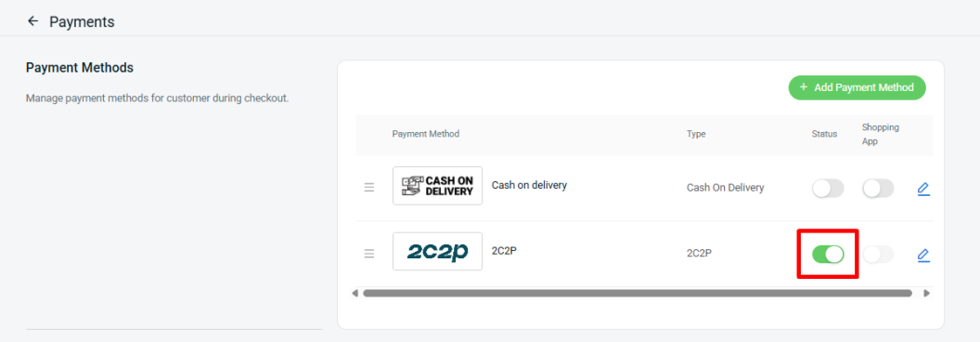Click the horizontal scrollbar left arrow
This screenshot has height=342, width=980.
click(x=355, y=293)
